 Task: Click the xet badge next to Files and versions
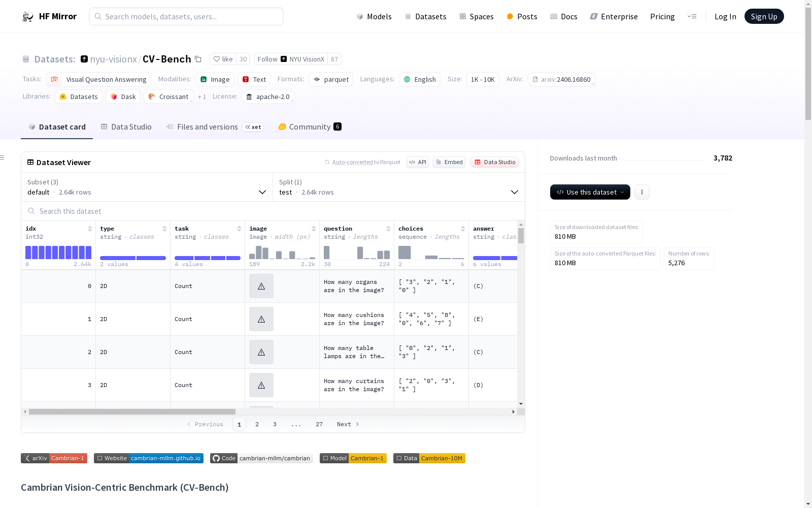(x=253, y=127)
